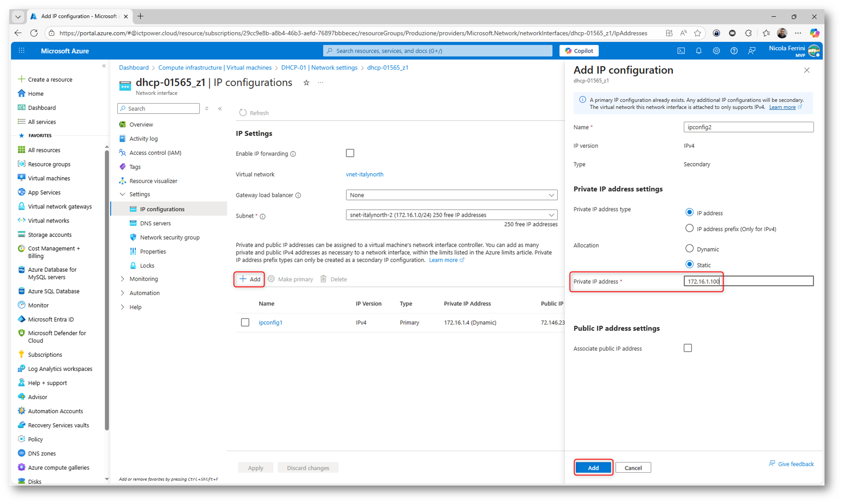
Task: Open Network security group menu item
Action: [x=170, y=237]
